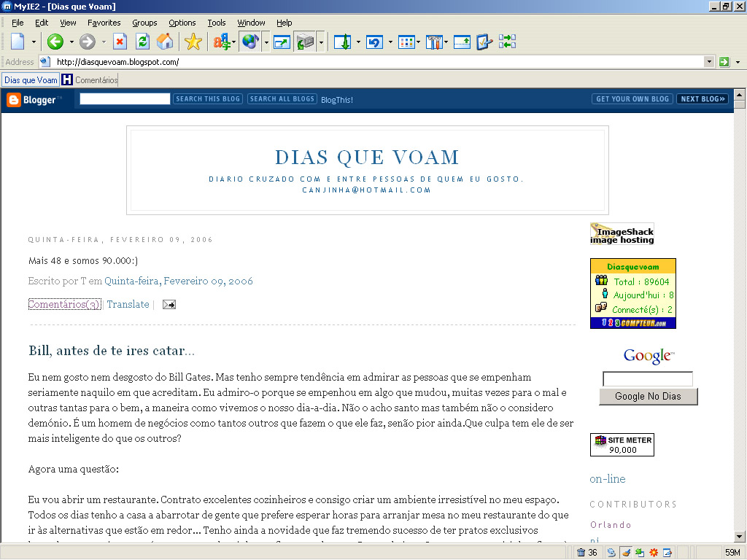Open the Back button history dropdown arrow
This screenshot has height=560, width=747.
[71, 42]
